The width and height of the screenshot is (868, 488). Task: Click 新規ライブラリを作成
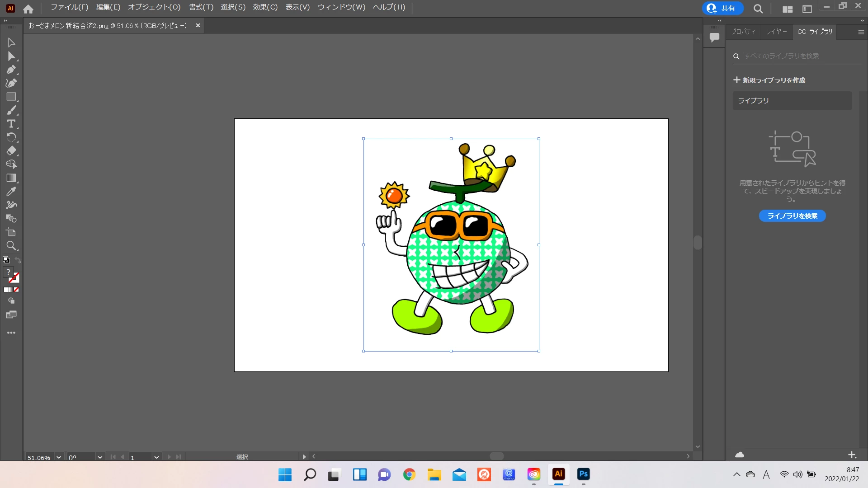[x=769, y=80]
